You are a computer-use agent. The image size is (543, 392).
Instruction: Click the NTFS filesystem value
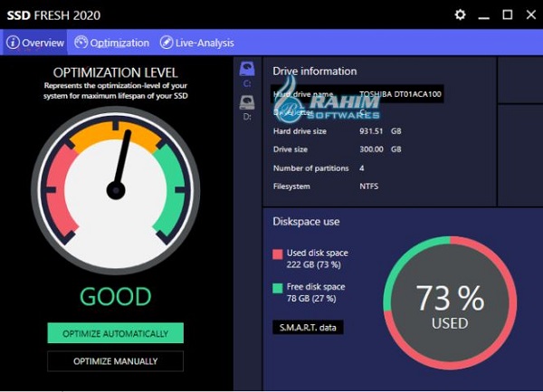click(x=369, y=186)
